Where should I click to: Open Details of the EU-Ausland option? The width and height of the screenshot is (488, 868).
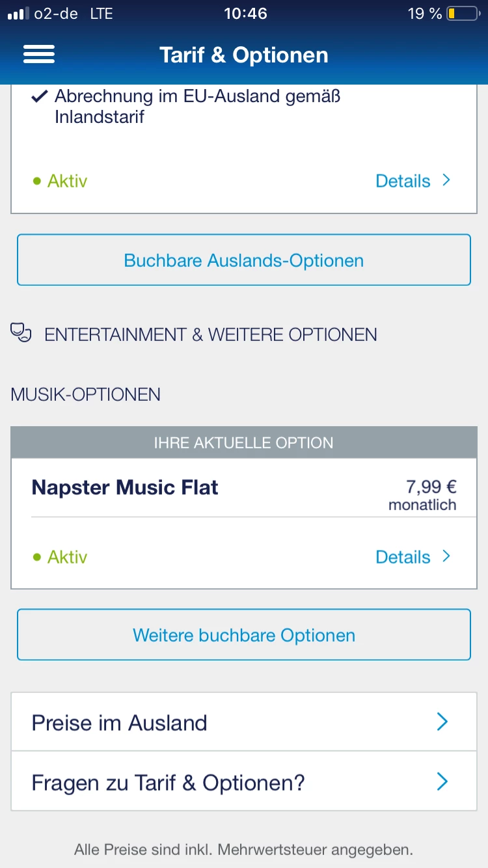[x=403, y=181]
